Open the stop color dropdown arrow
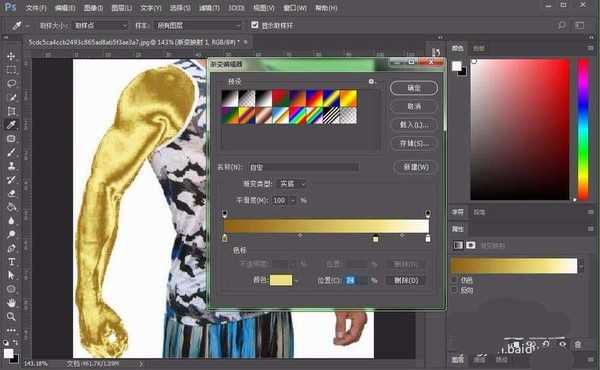The height and width of the screenshot is (370, 600). point(296,281)
